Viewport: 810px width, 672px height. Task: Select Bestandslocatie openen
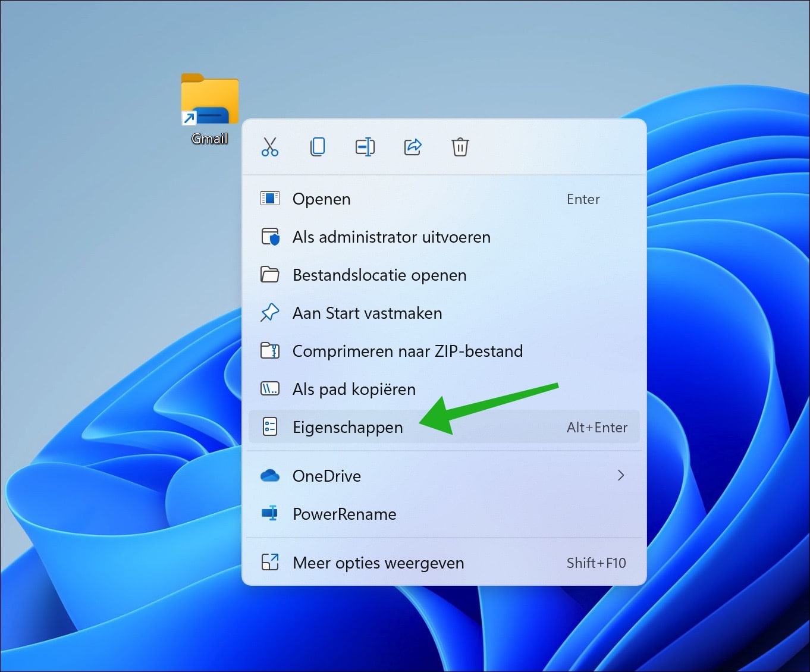pos(379,275)
